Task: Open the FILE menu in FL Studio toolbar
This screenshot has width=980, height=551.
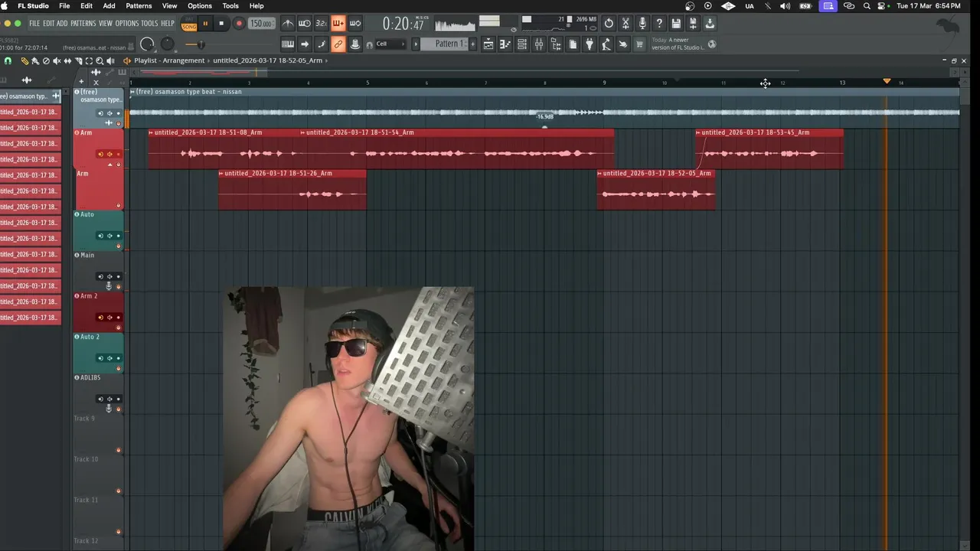Action: pos(34,24)
